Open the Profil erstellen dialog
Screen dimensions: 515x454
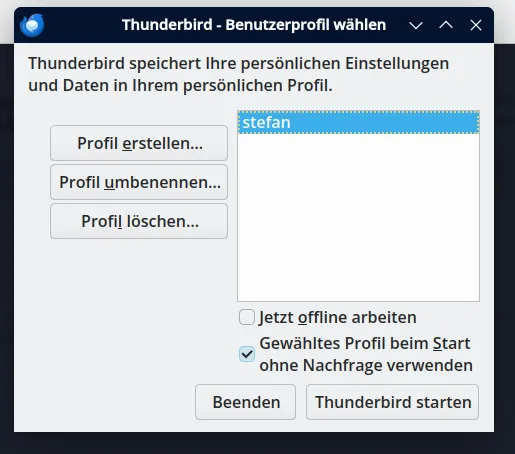click(x=139, y=143)
